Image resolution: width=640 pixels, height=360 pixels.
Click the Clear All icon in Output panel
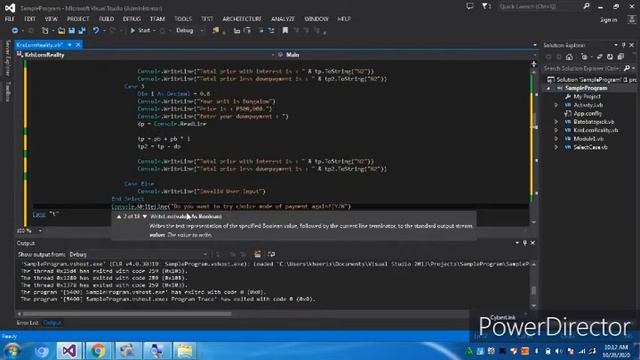(x=258, y=254)
